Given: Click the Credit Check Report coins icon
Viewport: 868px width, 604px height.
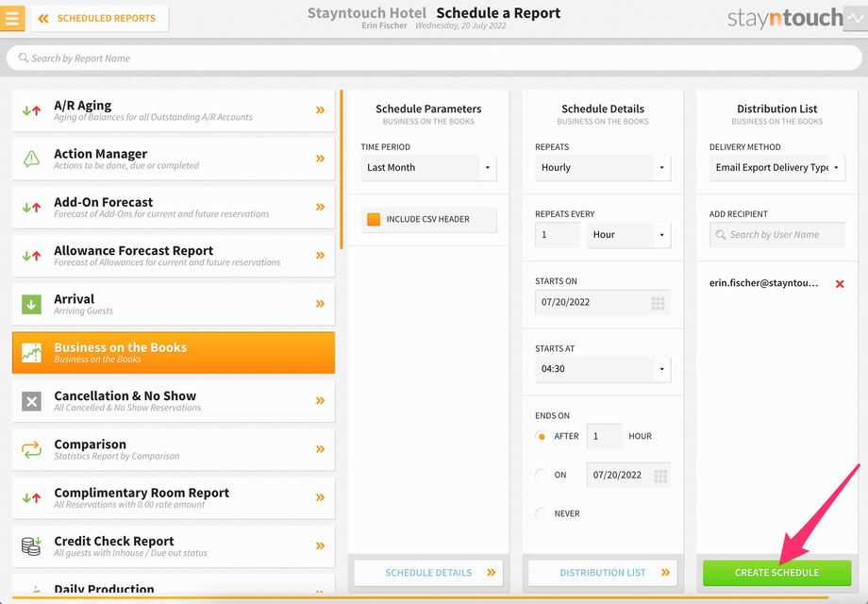Looking at the screenshot, I should (x=31, y=545).
